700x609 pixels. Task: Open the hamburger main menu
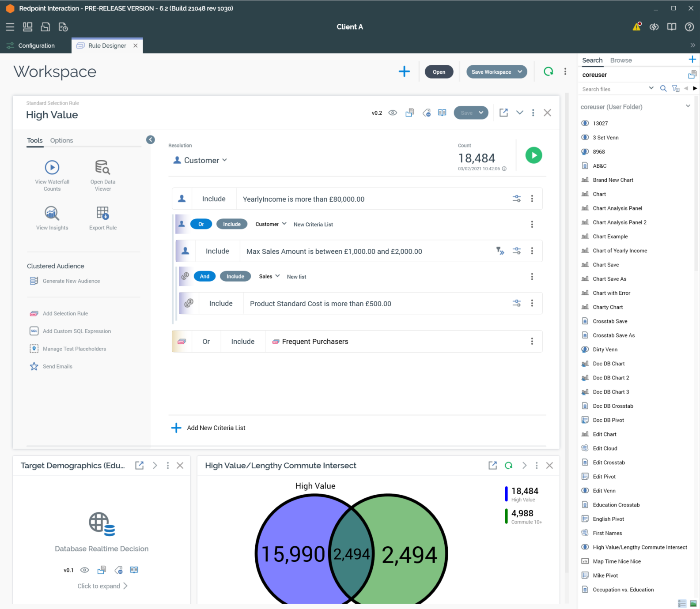pyautogui.click(x=10, y=27)
